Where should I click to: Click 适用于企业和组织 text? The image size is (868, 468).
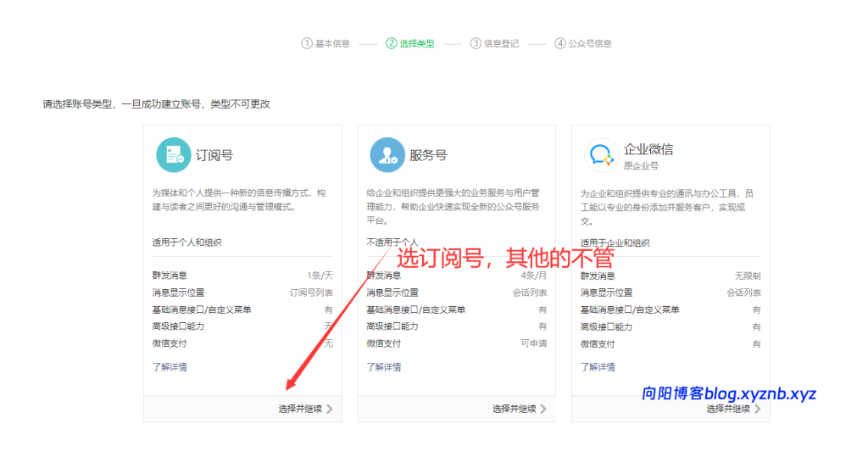pyautogui.click(x=615, y=242)
